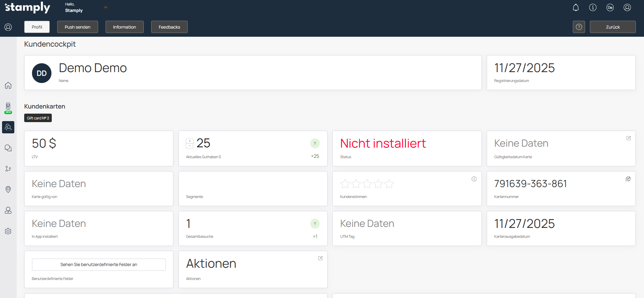644x298 pixels.
Task: Click the question mark help button
Action: click(579, 27)
